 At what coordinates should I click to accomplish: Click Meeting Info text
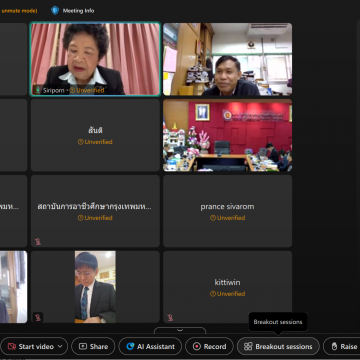click(78, 11)
